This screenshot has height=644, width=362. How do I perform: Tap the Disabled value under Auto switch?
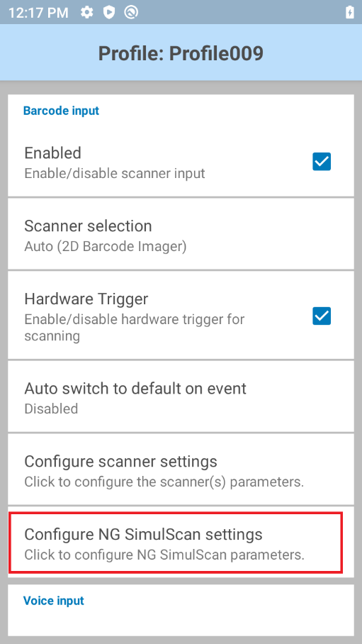pyautogui.click(x=51, y=409)
